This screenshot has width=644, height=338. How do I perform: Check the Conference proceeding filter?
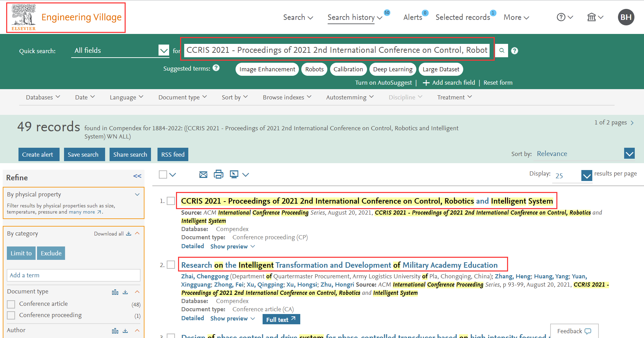[11, 315]
